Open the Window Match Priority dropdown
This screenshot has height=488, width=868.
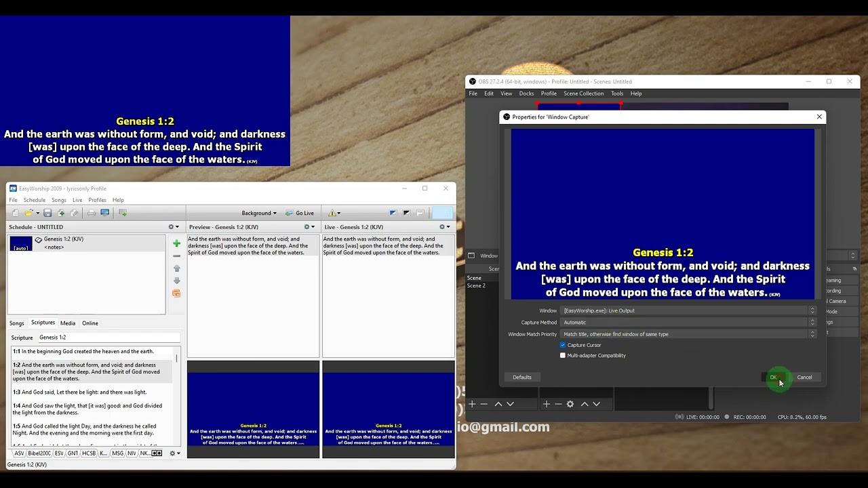(688, 334)
